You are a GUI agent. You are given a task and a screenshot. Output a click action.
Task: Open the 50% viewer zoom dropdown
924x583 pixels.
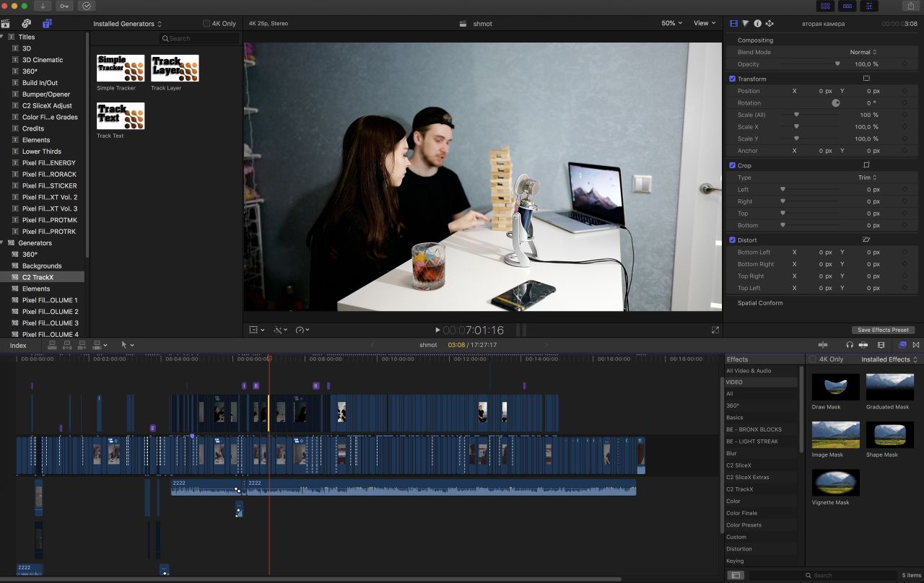tap(671, 23)
